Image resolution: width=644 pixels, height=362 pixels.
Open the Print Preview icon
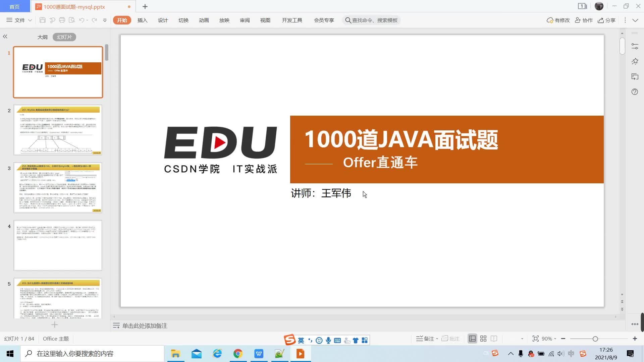click(x=72, y=20)
